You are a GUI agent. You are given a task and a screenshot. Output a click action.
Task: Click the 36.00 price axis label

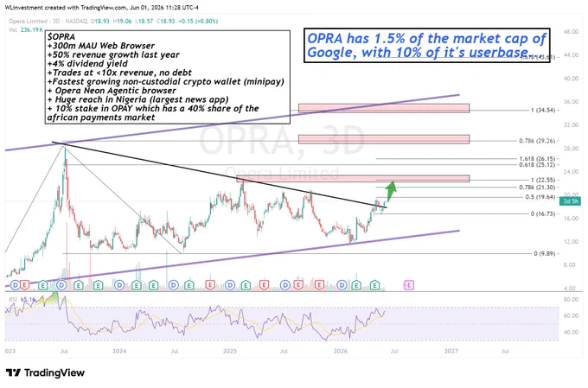click(x=571, y=102)
